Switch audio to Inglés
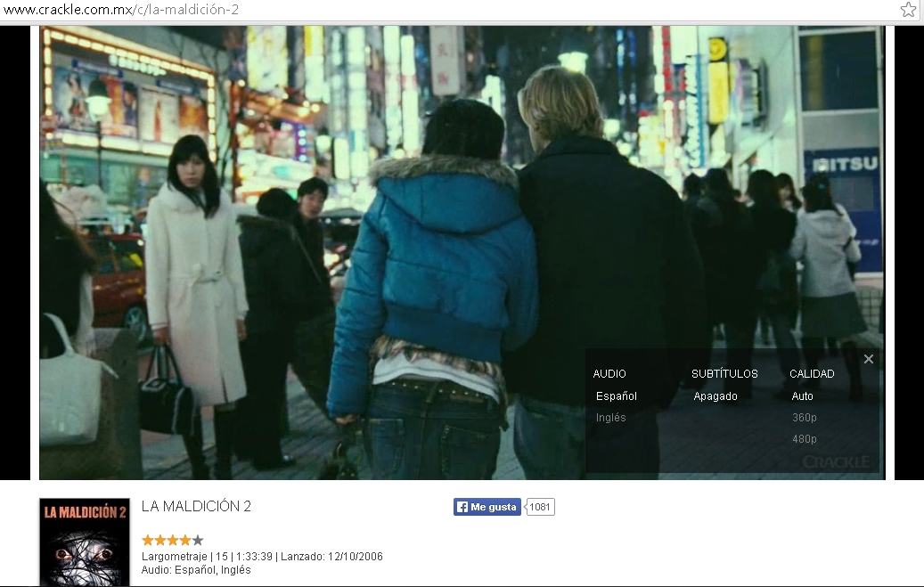The height and width of the screenshot is (587, 924). 610,417
